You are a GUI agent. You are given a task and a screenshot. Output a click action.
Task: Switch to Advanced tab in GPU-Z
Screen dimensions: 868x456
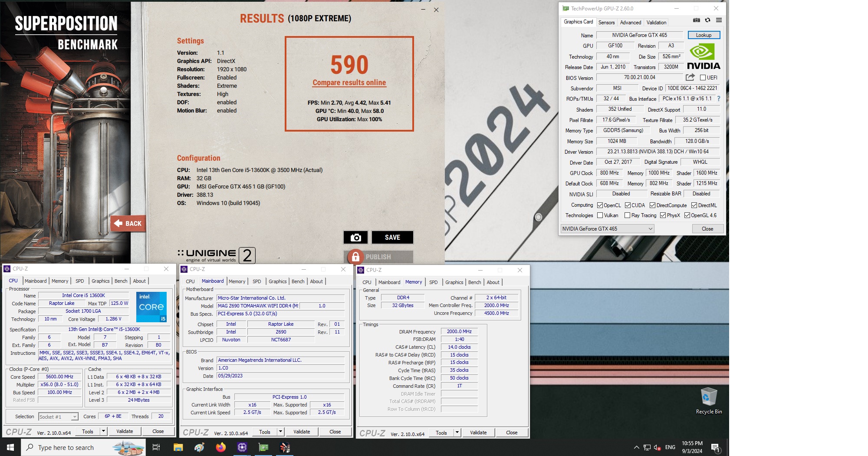pyautogui.click(x=630, y=23)
